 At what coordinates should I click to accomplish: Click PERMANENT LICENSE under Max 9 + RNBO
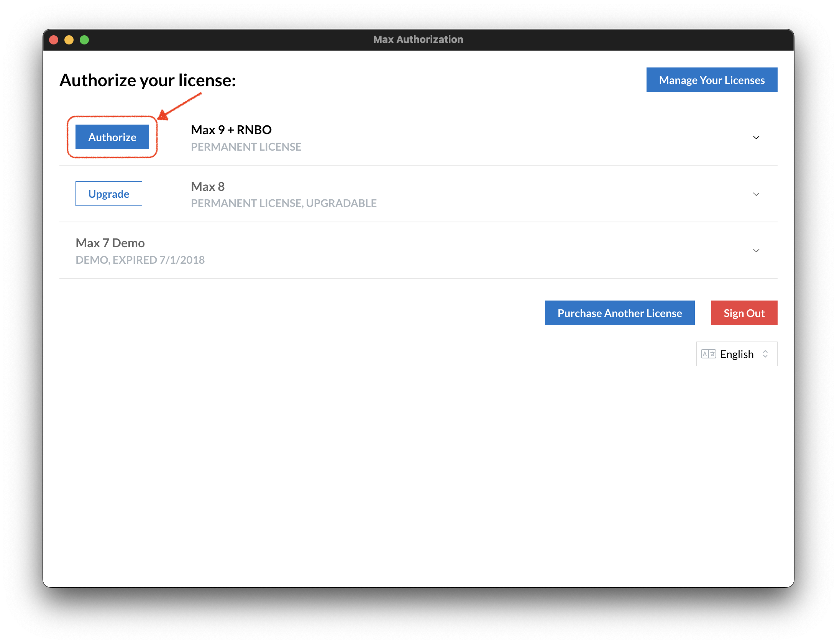point(246,147)
